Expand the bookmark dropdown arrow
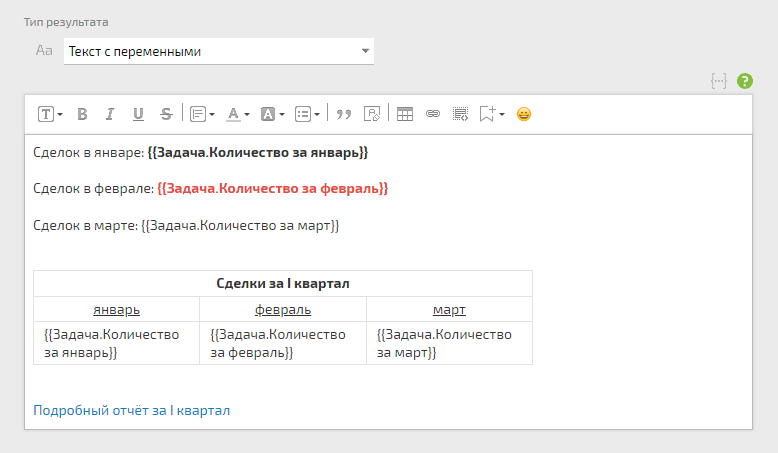 click(x=502, y=115)
